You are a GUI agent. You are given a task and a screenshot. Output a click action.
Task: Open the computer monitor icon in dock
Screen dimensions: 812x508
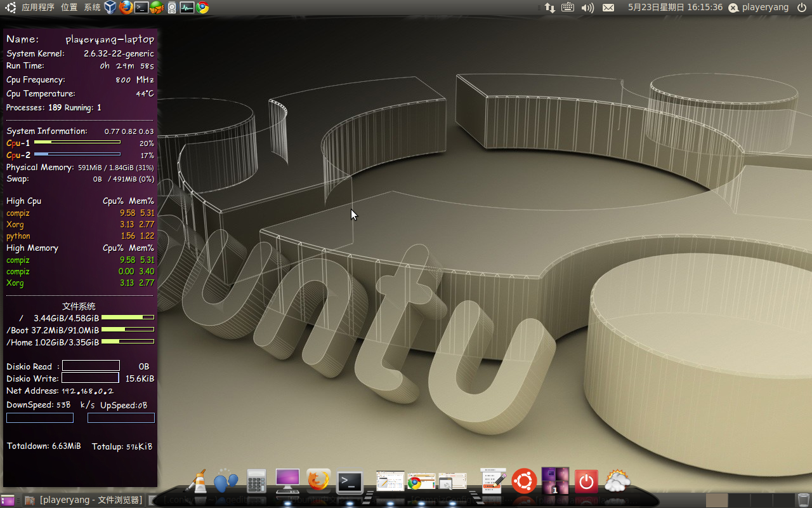coord(287,481)
